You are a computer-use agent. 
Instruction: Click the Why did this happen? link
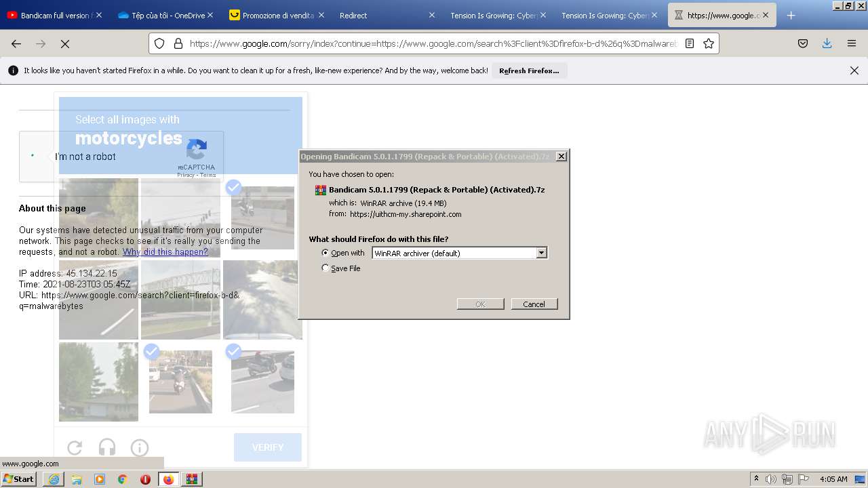click(165, 251)
